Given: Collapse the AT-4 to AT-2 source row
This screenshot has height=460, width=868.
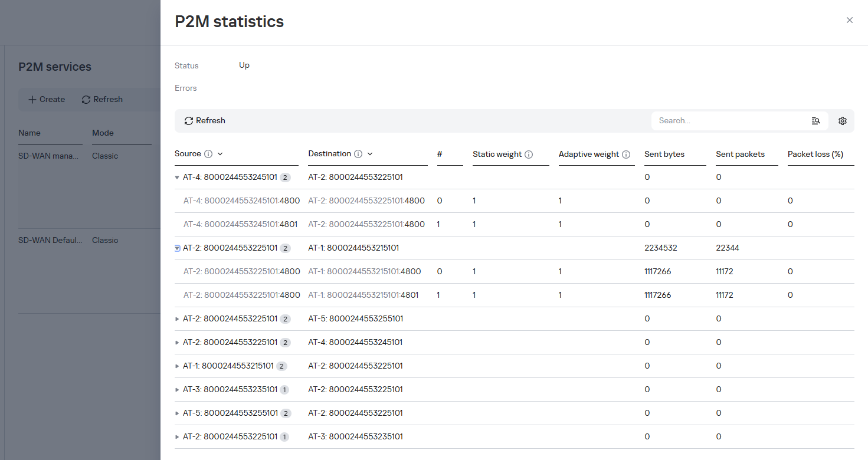Looking at the screenshot, I should click(177, 178).
